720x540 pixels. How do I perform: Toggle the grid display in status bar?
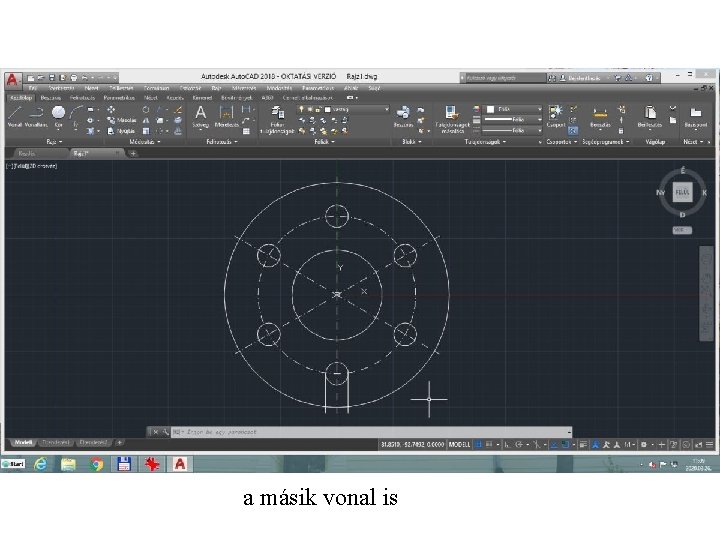coord(478,444)
